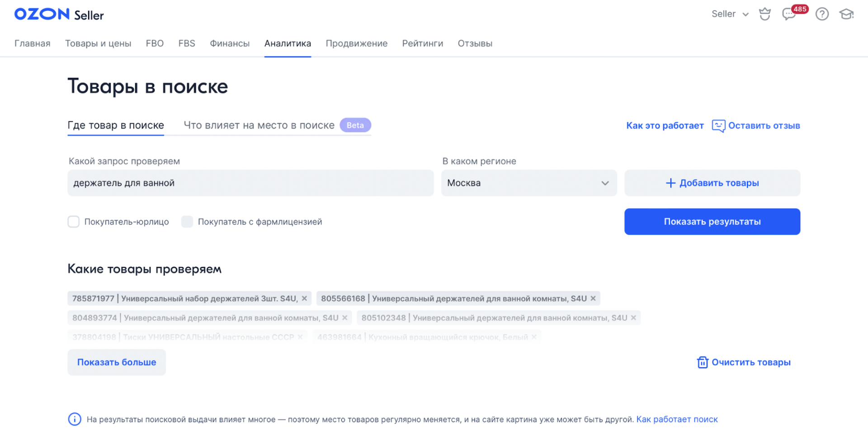Click the Показать результаты button
868x434 pixels.
click(x=712, y=222)
